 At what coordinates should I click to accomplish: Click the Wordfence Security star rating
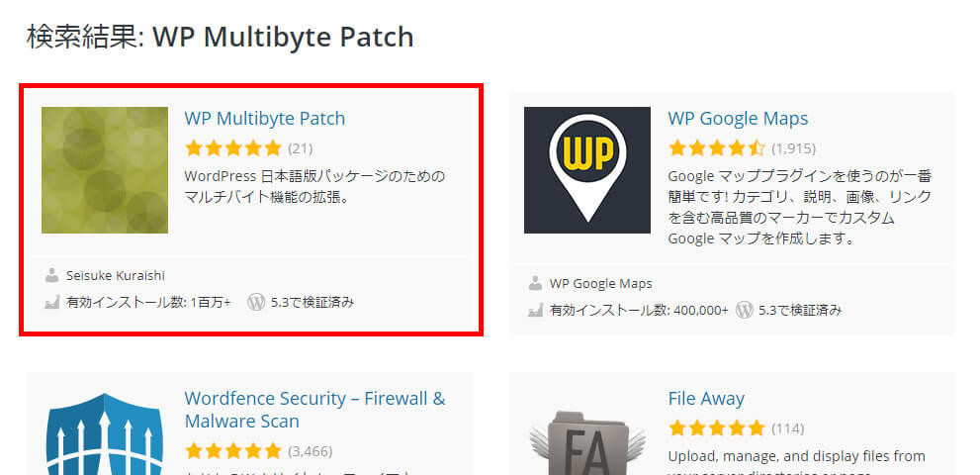[x=233, y=450]
